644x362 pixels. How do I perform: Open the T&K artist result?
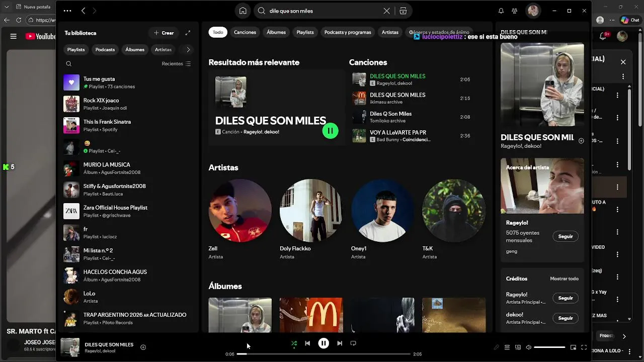coord(454,219)
